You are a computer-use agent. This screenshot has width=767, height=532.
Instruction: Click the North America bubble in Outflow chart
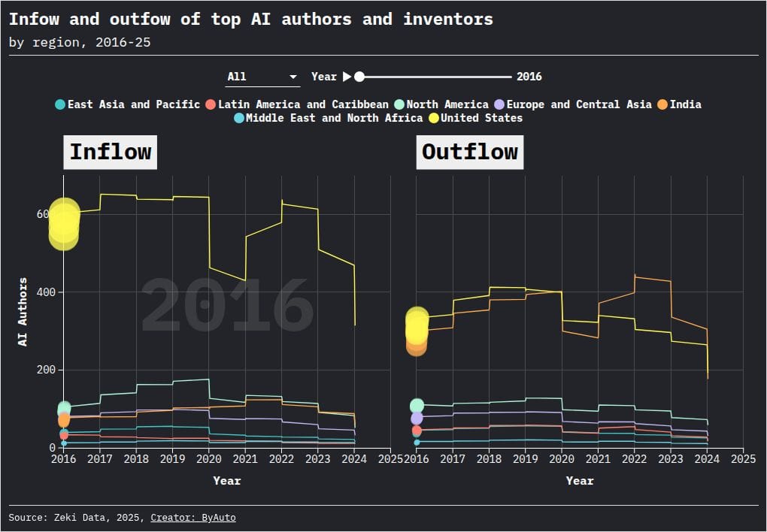(x=417, y=405)
